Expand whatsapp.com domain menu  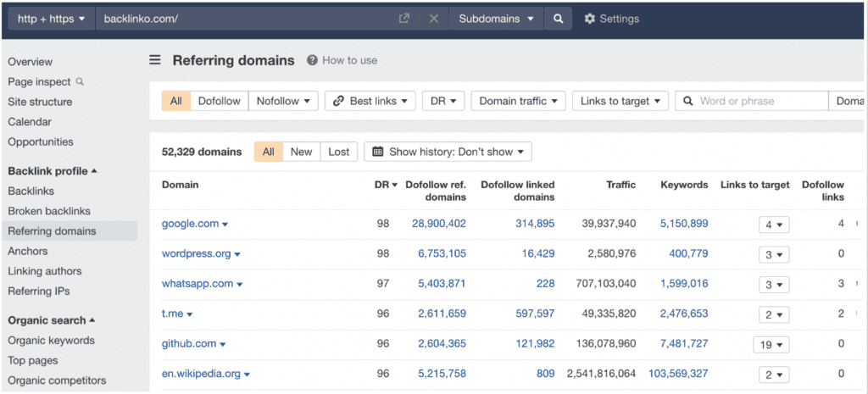240,285
